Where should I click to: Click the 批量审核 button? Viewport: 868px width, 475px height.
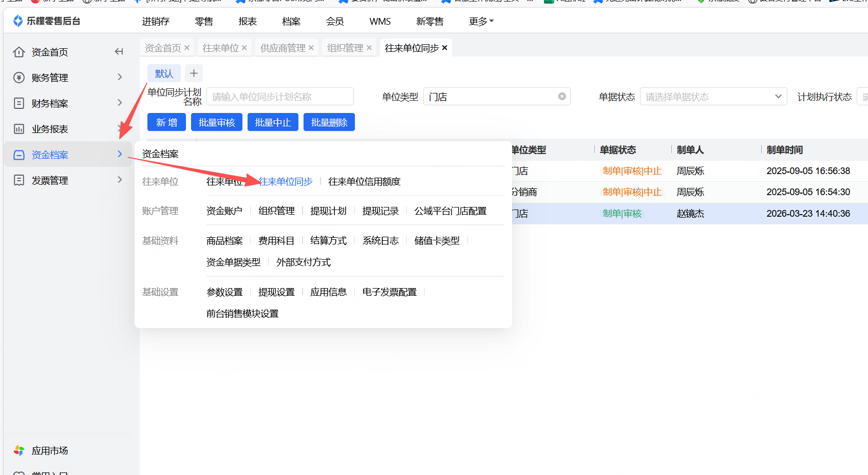(217, 122)
